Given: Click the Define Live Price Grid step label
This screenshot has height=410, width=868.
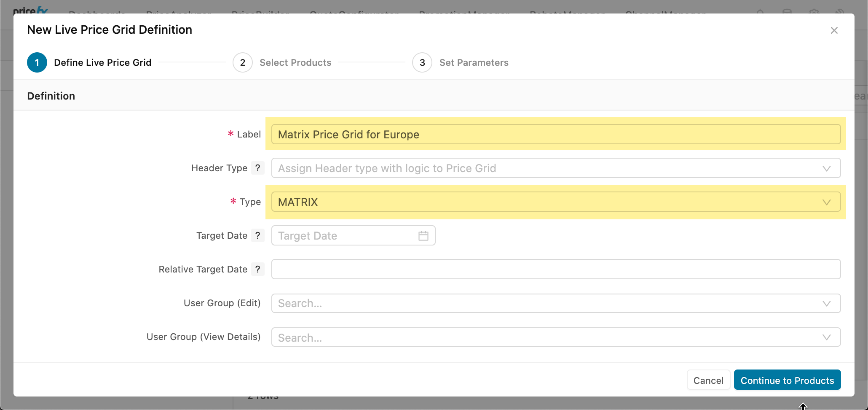Looking at the screenshot, I should [102, 62].
